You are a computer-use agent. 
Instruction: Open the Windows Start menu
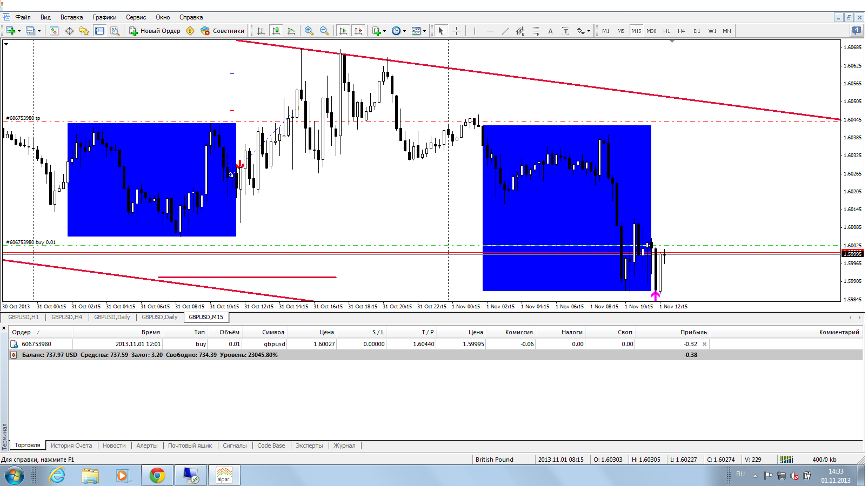[15, 475]
